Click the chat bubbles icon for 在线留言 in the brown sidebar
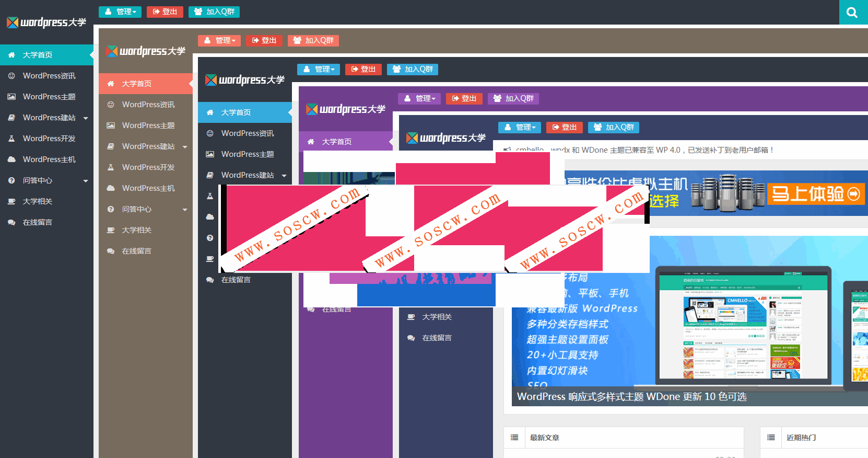 click(111, 251)
